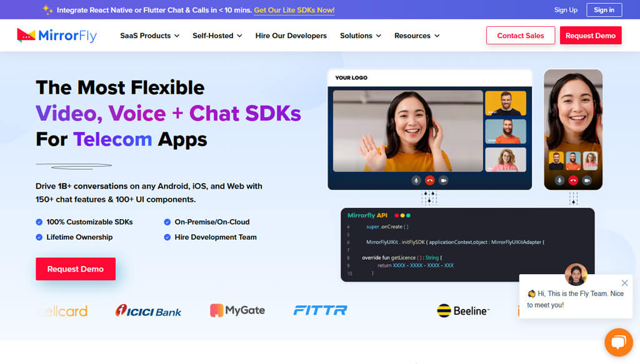Click the Beeline logo
The height and width of the screenshot is (364, 640).
click(x=463, y=310)
